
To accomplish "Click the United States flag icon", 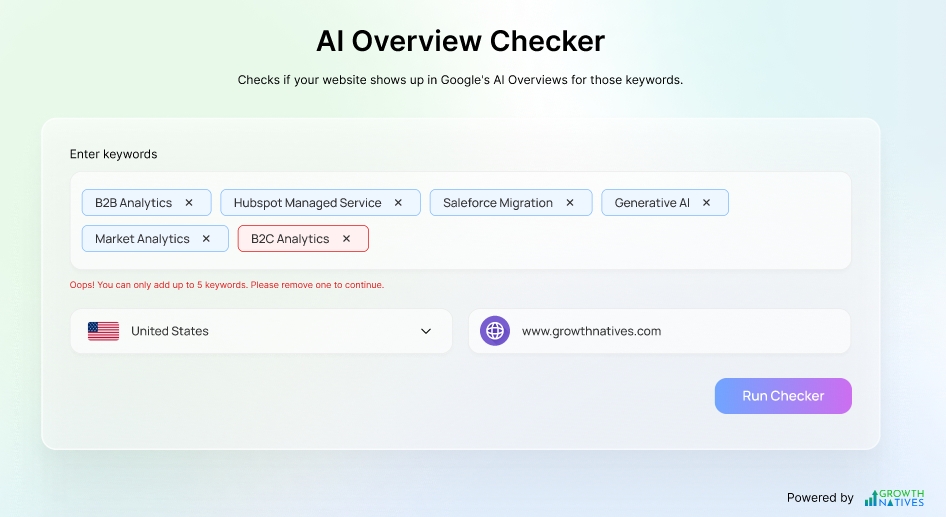I will point(103,331).
